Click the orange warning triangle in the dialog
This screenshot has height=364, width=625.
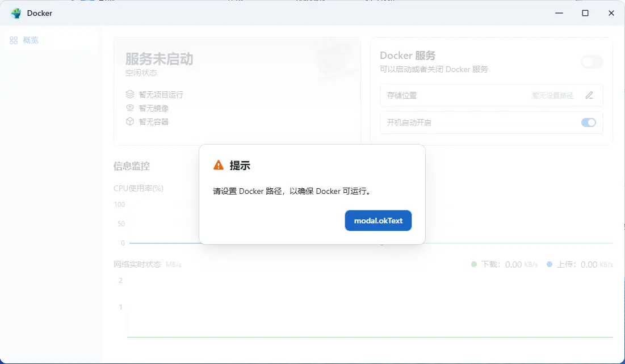pos(219,165)
